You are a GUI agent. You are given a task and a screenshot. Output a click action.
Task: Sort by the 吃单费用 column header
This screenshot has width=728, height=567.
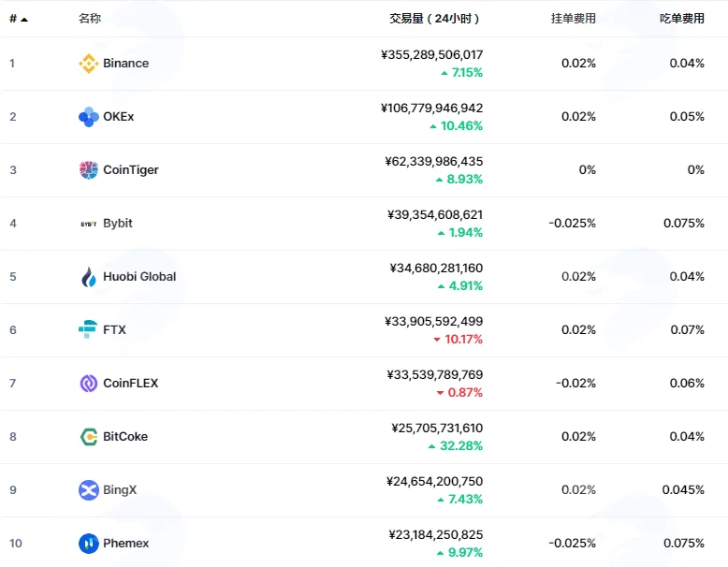pyautogui.click(x=682, y=19)
